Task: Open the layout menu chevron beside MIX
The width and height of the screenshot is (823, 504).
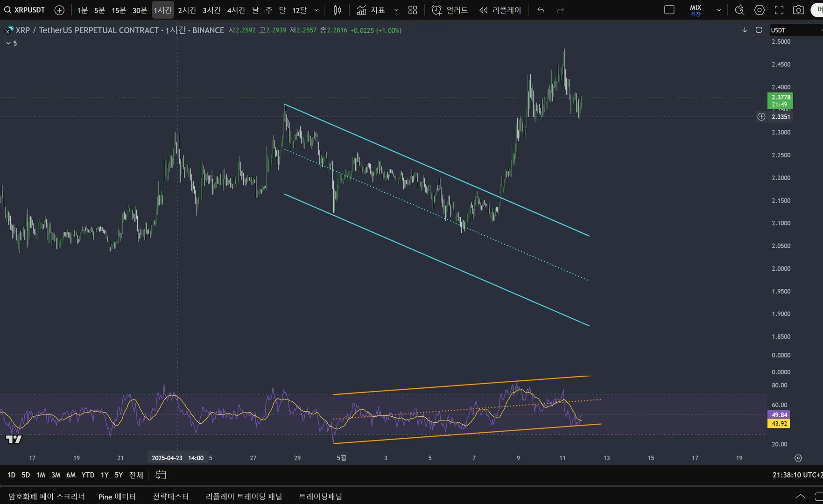Action: coord(719,10)
